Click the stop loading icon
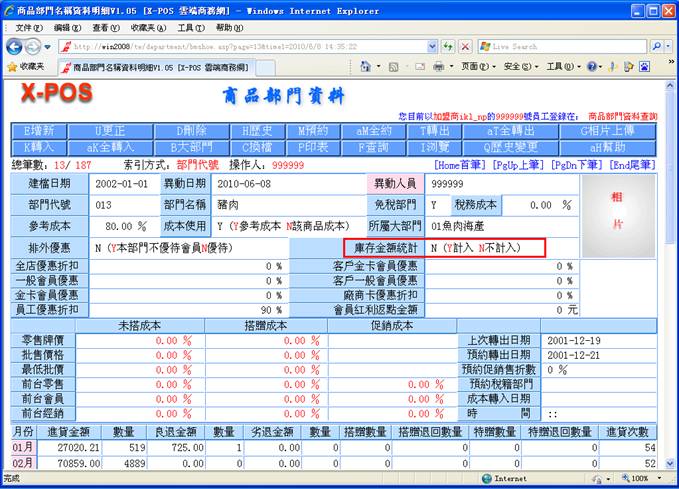The height and width of the screenshot is (489, 679). [x=464, y=47]
